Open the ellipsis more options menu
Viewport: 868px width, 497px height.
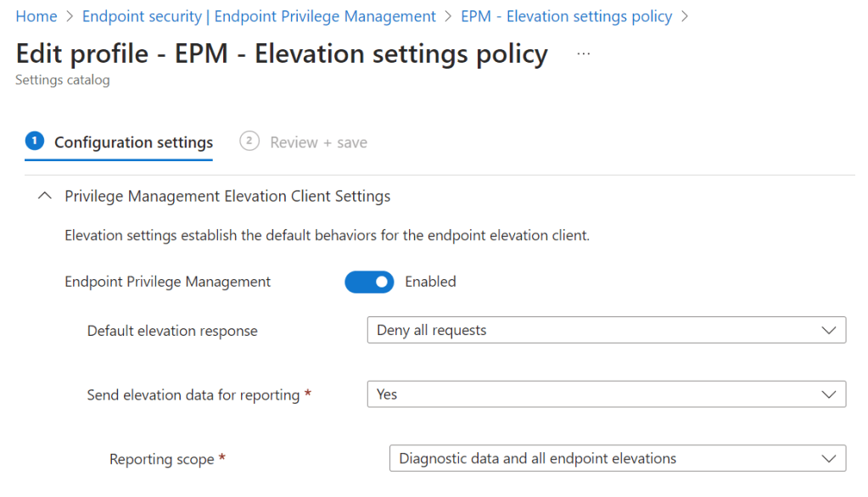[x=583, y=54]
